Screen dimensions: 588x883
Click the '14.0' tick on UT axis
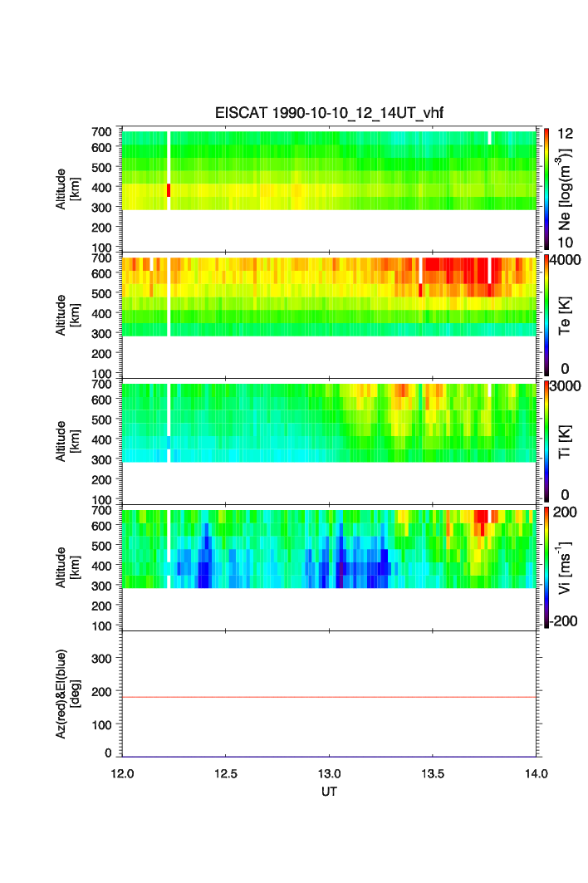click(537, 773)
